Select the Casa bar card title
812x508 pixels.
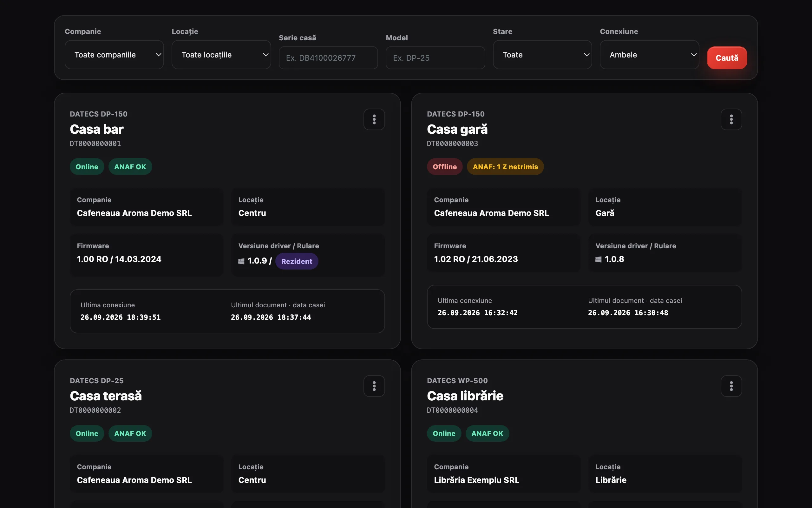coord(97,129)
